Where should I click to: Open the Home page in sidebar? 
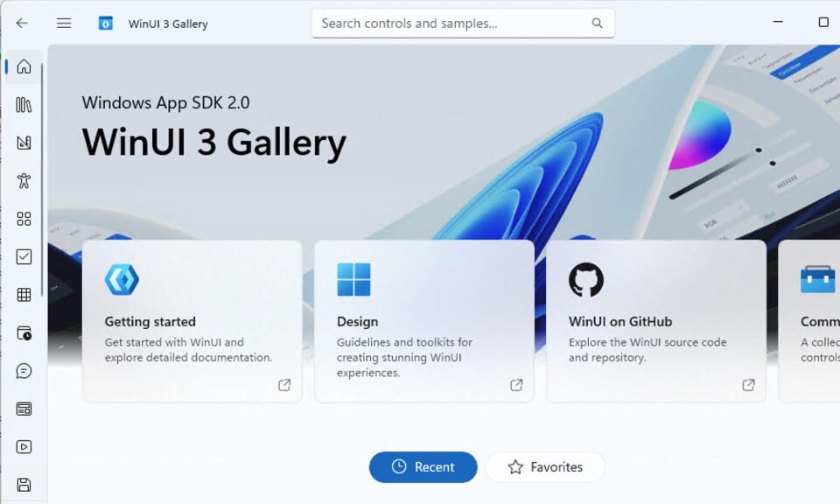[24, 67]
